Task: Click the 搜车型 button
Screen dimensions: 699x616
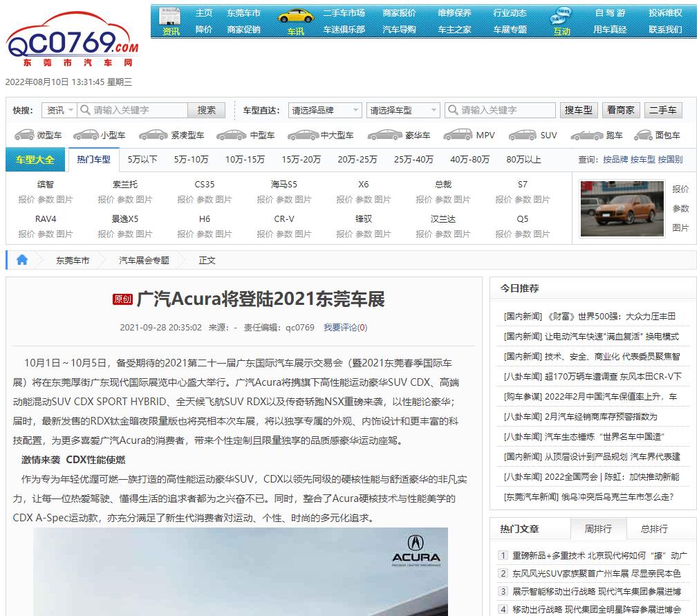Action: (579, 110)
